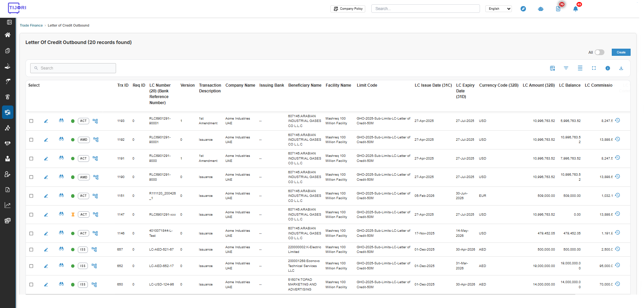The height and width of the screenshot is (308, 644).
Task: Open the add-document sidebar icon
Action: (7, 190)
